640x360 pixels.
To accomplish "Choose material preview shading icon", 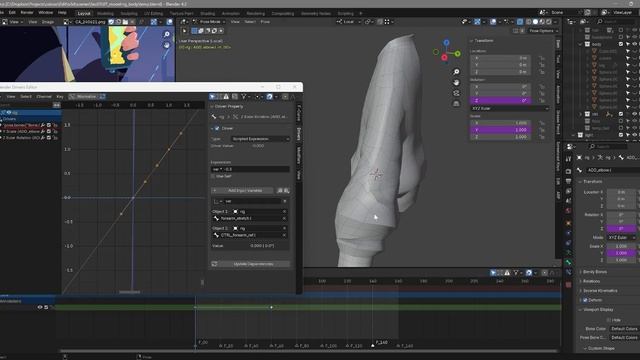I will click(542, 22).
